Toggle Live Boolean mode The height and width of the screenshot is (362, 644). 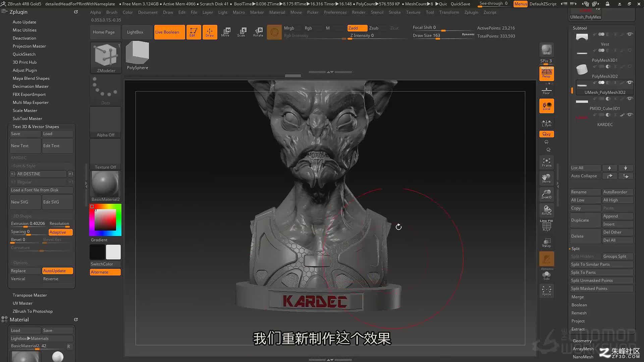tap(169, 32)
